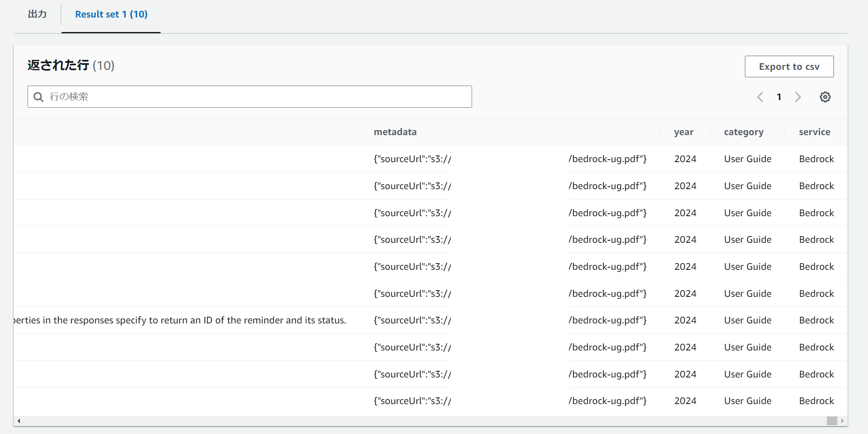Click a 2024 cell in the year column
Image resolution: width=868 pixels, height=434 pixels.
(685, 158)
